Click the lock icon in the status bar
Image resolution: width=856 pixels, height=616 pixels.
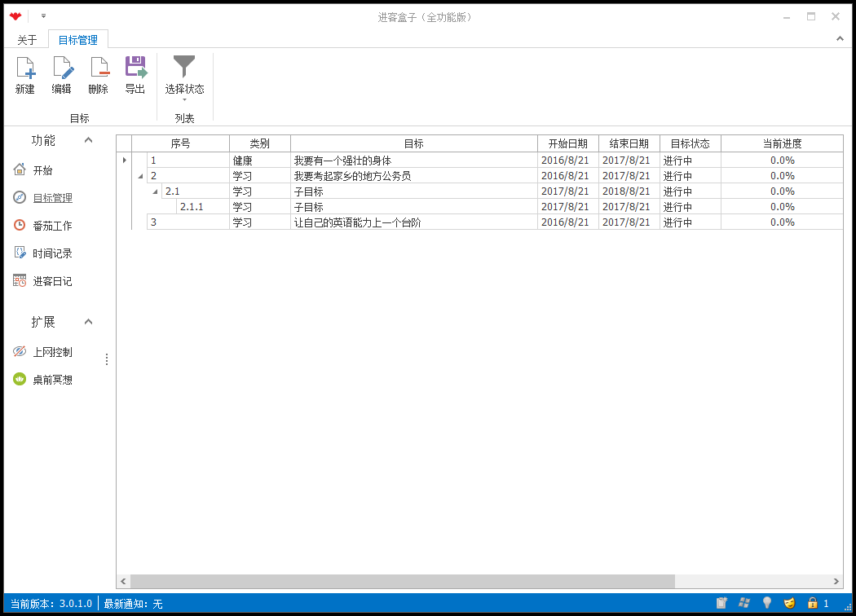point(811,603)
